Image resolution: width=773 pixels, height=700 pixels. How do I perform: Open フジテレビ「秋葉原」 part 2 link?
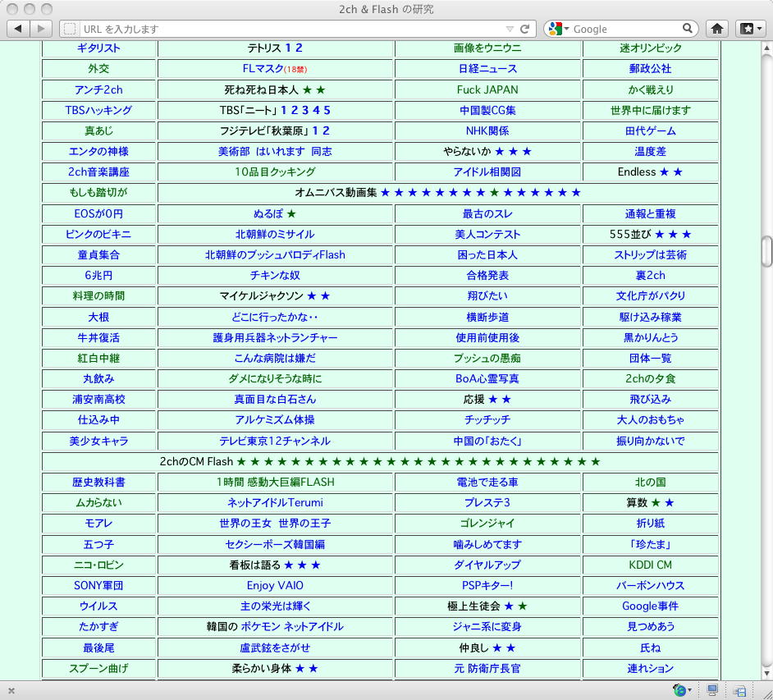(x=326, y=130)
